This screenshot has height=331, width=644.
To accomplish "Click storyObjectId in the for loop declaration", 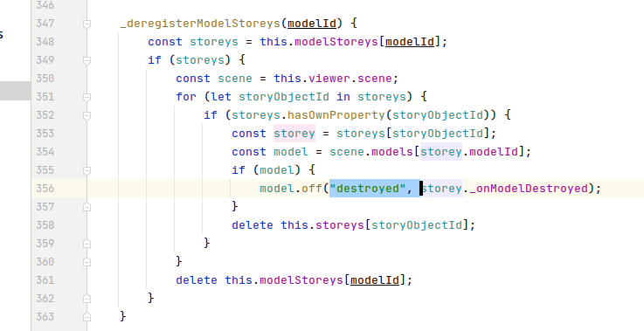I will click(284, 97).
